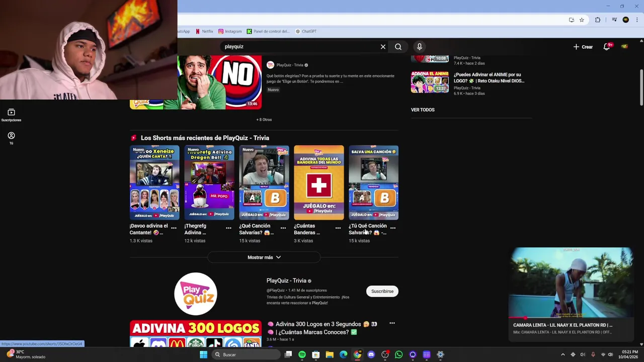The image size is (644, 362).
Task: Install the app via address bar icon
Action: [572, 20]
